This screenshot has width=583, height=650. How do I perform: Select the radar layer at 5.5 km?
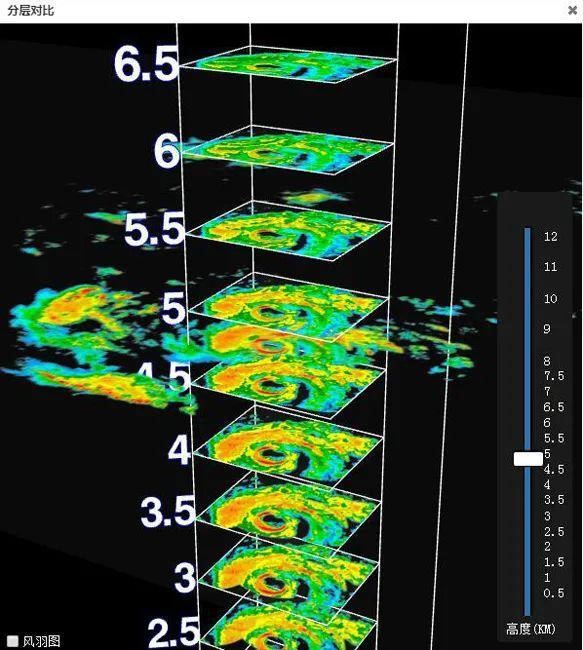tap(288, 230)
